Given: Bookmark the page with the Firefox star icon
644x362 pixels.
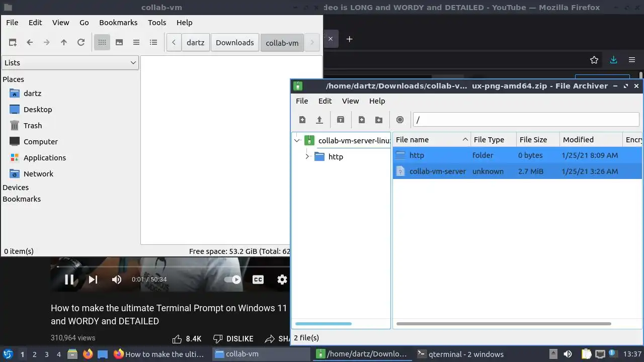Looking at the screenshot, I should tap(594, 60).
